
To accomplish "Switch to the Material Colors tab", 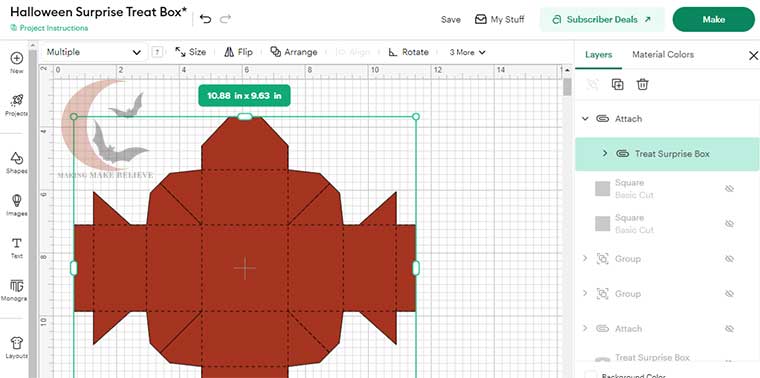I will pos(663,55).
